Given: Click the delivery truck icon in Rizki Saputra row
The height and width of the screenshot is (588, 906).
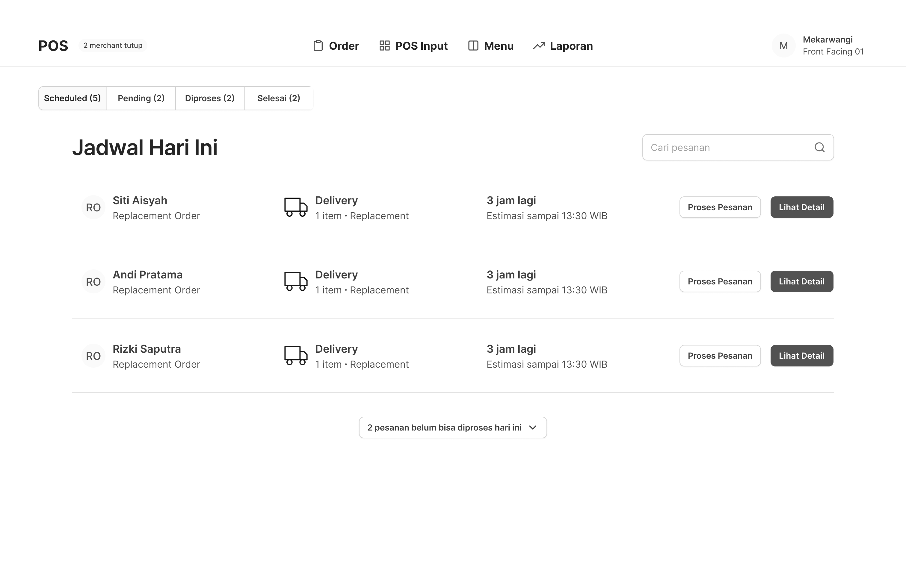Looking at the screenshot, I should (296, 356).
